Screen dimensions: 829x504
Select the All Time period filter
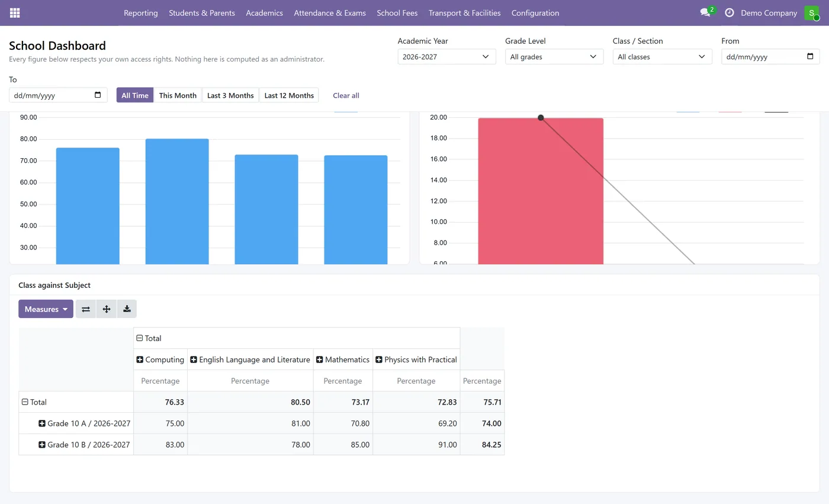135,95
